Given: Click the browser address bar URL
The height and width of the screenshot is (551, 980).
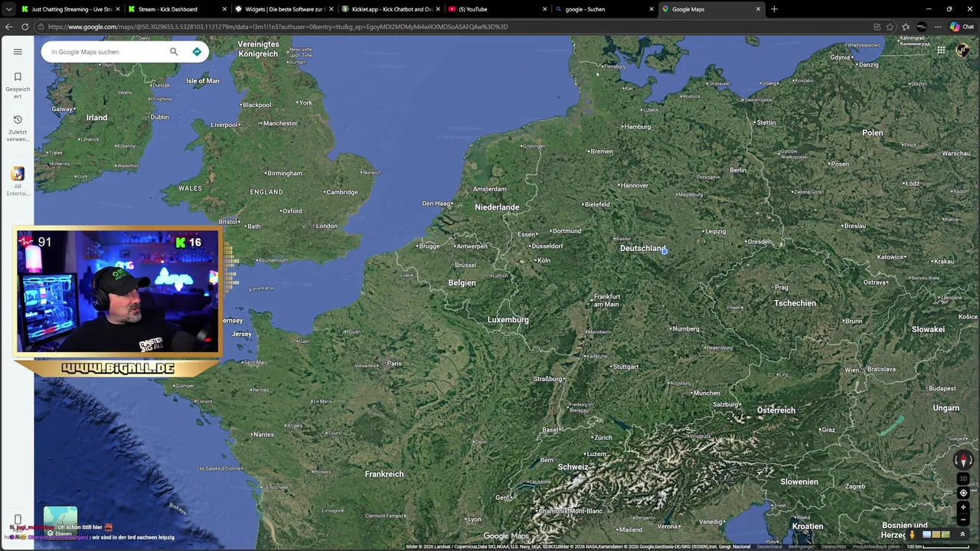Looking at the screenshot, I should (277, 27).
